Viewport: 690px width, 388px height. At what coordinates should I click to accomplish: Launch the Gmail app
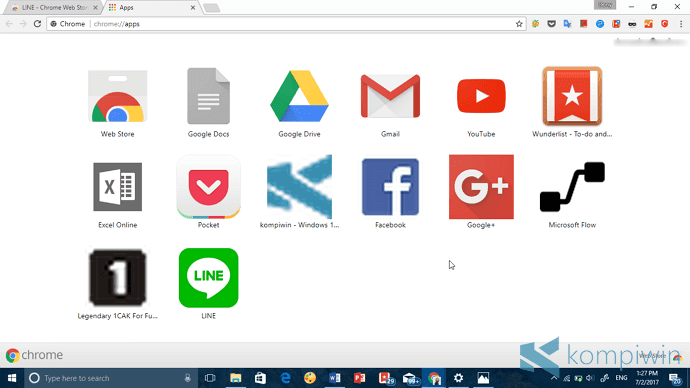pos(390,96)
